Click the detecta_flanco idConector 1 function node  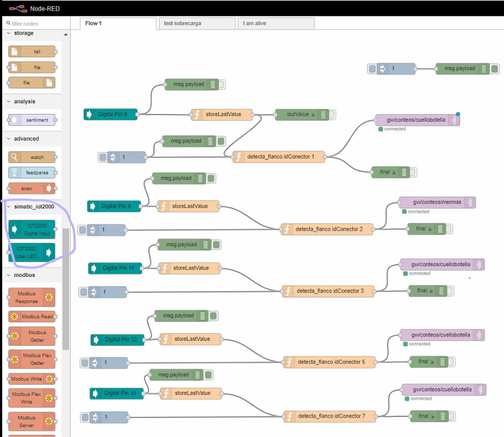(x=279, y=157)
